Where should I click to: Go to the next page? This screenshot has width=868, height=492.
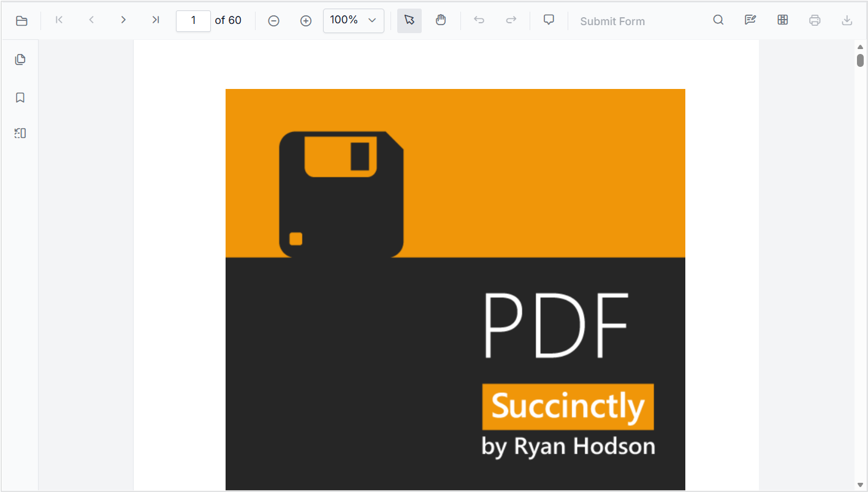123,20
